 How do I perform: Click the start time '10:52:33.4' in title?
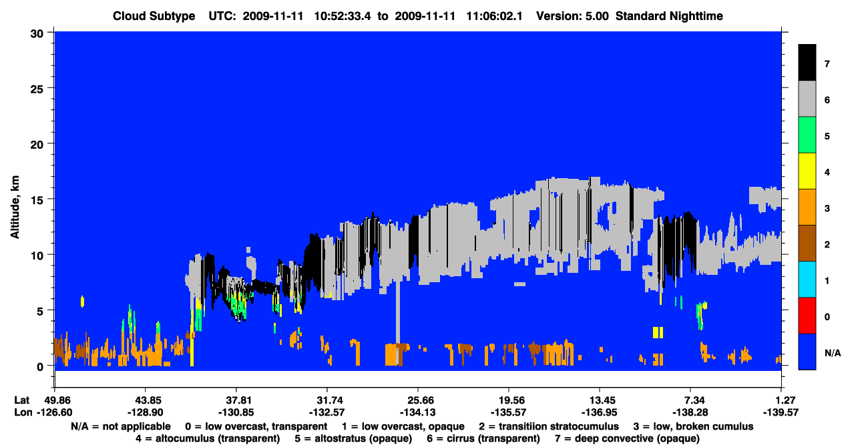pos(343,16)
